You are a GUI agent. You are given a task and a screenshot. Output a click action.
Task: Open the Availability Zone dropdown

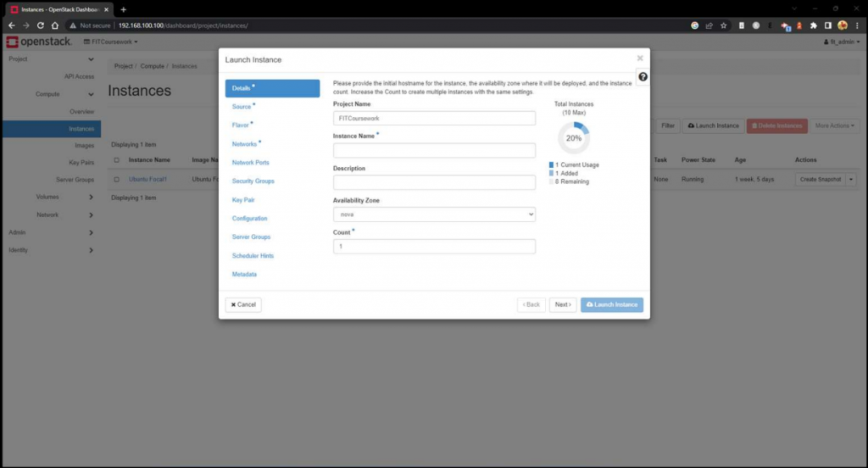tap(434, 214)
